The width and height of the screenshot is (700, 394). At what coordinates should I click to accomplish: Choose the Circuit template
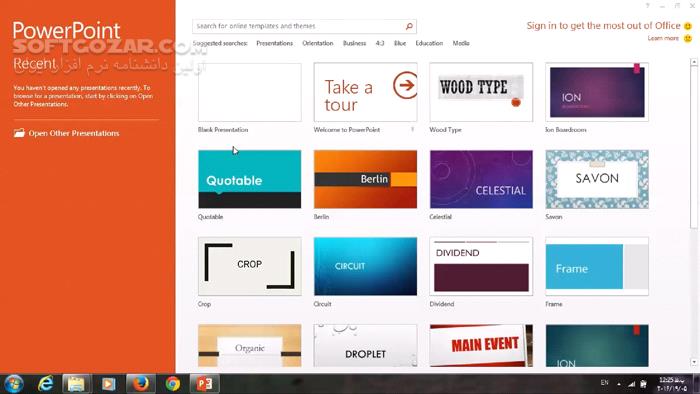point(365,266)
